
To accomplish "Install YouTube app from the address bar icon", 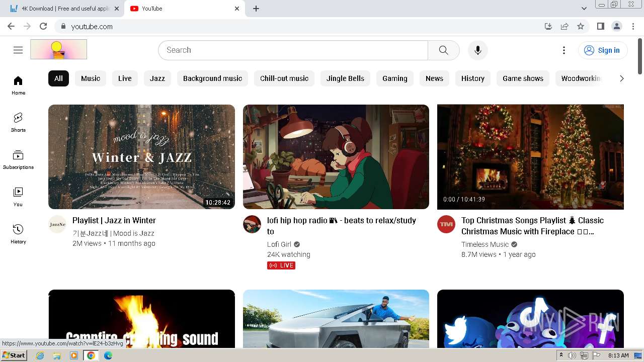I will pyautogui.click(x=548, y=26).
